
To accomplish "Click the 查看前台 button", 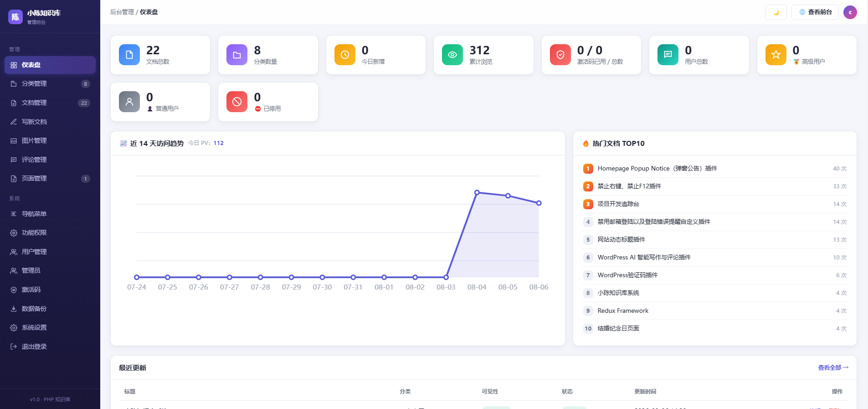I will tap(815, 12).
